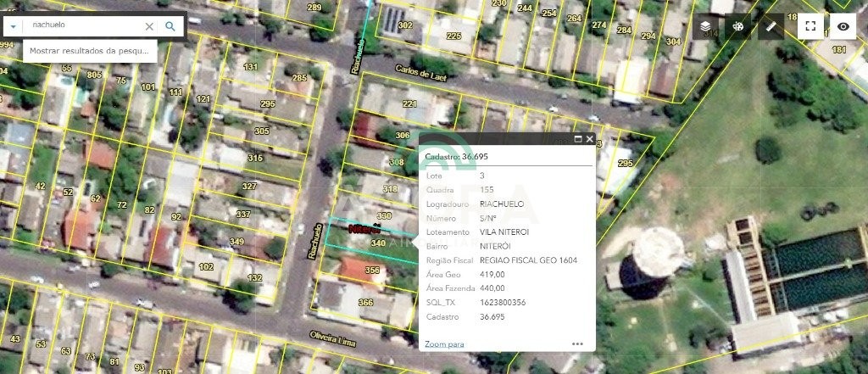Close the Cadastro 36.695 popup
The image size is (868, 374).
point(589,139)
